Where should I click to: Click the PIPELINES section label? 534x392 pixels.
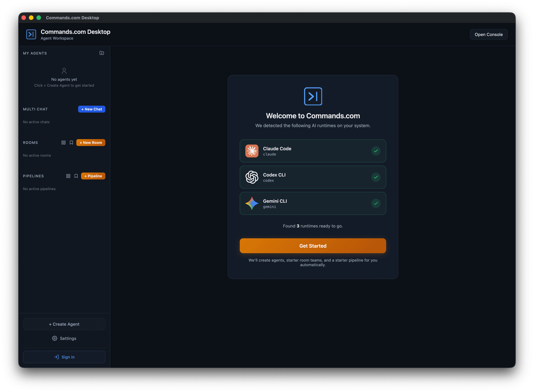point(33,176)
